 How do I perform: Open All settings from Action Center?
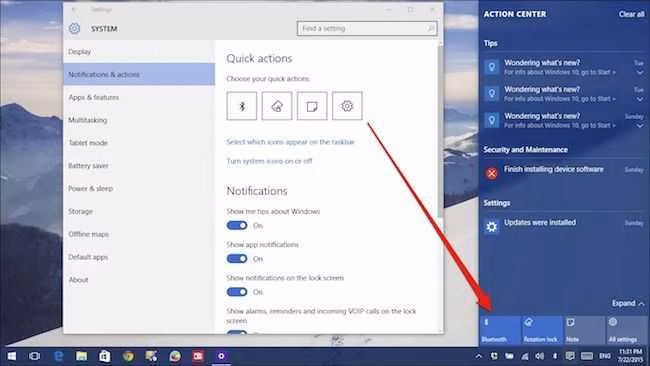tap(627, 330)
